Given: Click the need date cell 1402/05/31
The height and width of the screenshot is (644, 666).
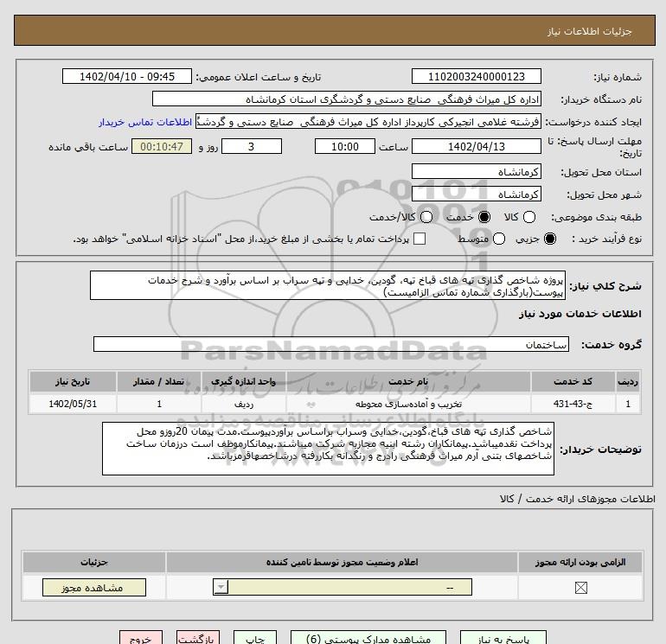Looking at the screenshot, I should tap(73, 404).
